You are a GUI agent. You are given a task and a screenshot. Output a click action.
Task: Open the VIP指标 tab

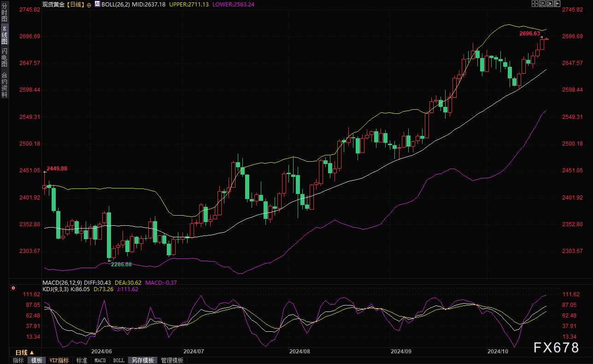coord(59,360)
